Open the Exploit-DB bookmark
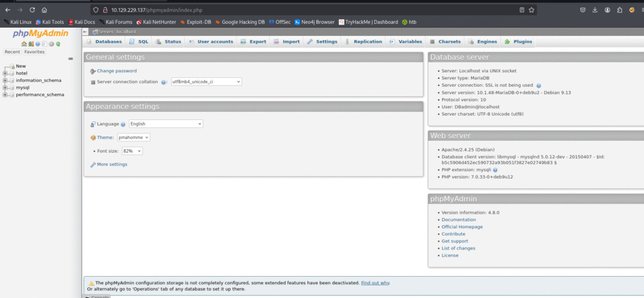Screen dimensions: 644x298 click(196, 22)
